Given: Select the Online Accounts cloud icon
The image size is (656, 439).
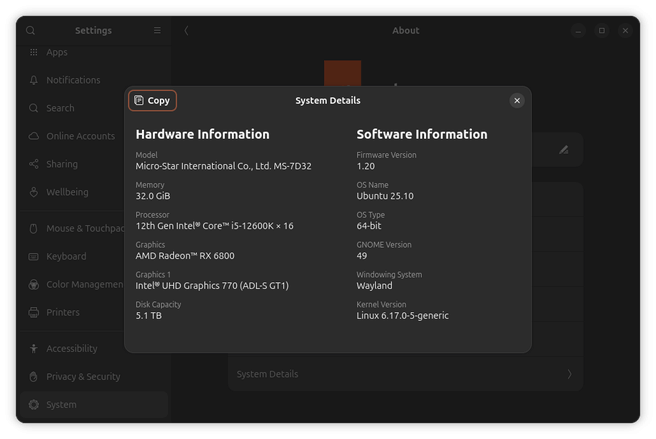Looking at the screenshot, I should [34, 136].
